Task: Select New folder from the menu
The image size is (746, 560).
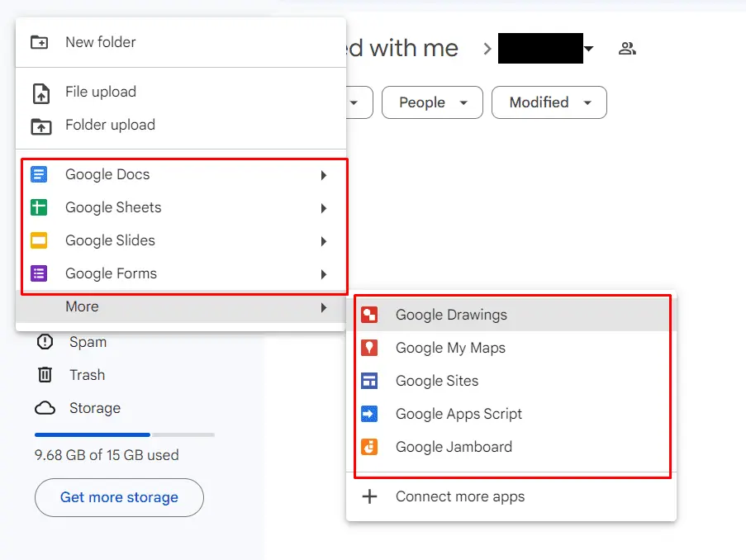Action: pos(99,42)
